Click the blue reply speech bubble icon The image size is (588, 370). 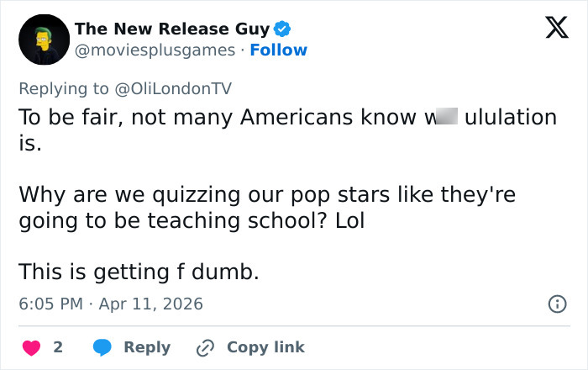coord(102,347)
